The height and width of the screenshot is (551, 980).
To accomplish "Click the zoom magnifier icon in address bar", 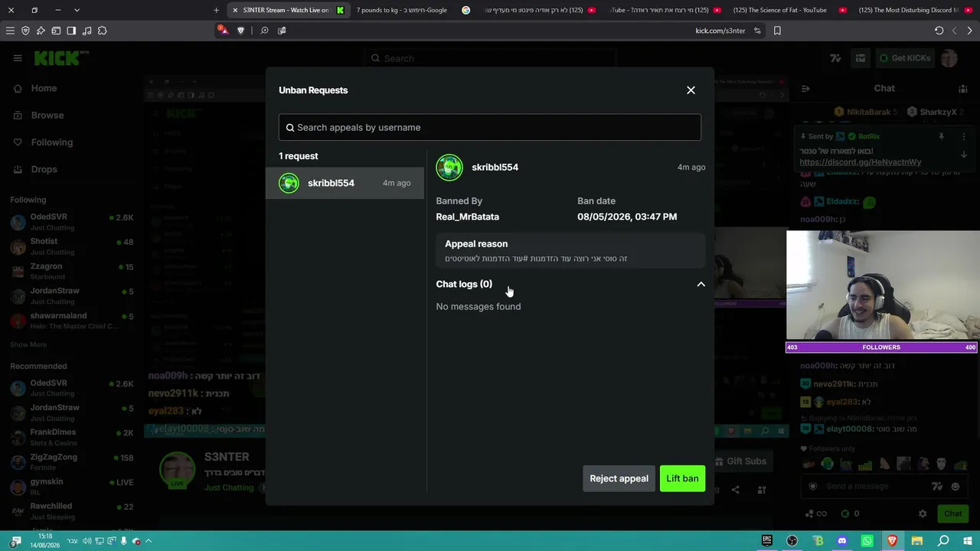I will (264, 31).
